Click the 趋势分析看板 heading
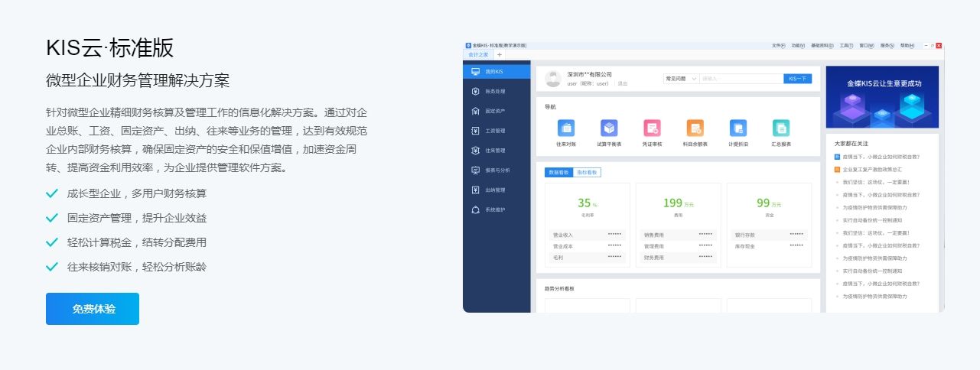 coord(559,289)
